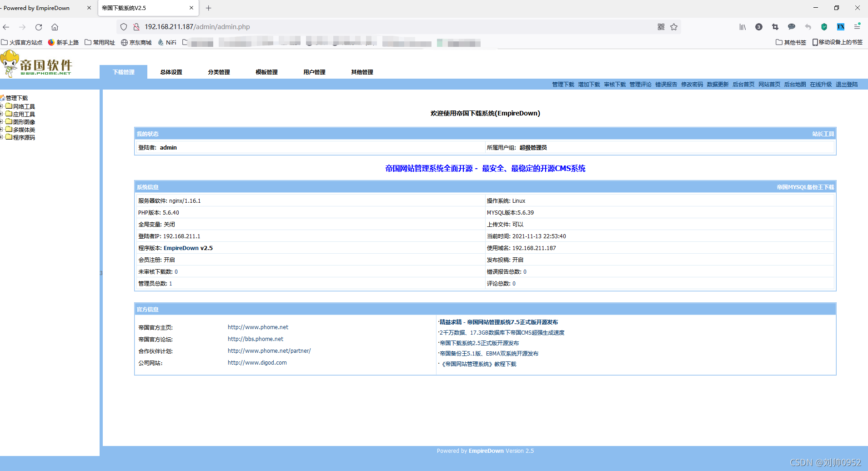Viewport: 868px width, 471px height.
Task: Click the 程序源码 folder icon
Action: pos(9,137)
